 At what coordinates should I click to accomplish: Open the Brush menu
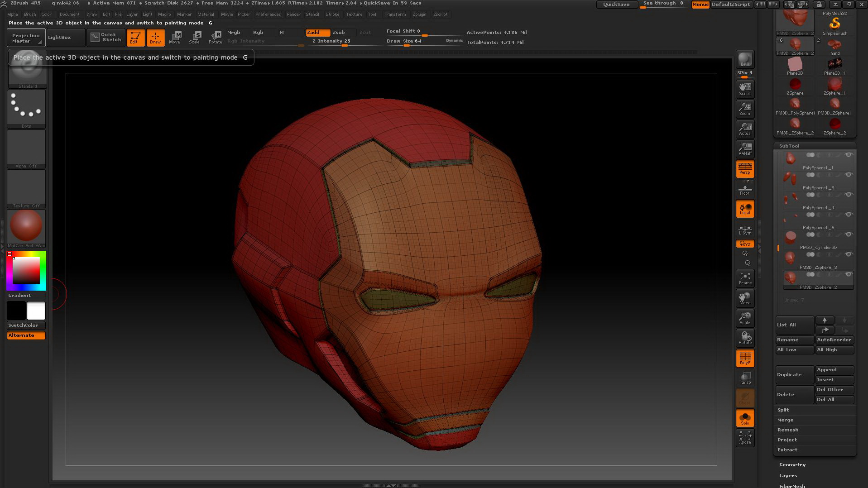click(x=30, y=14)
